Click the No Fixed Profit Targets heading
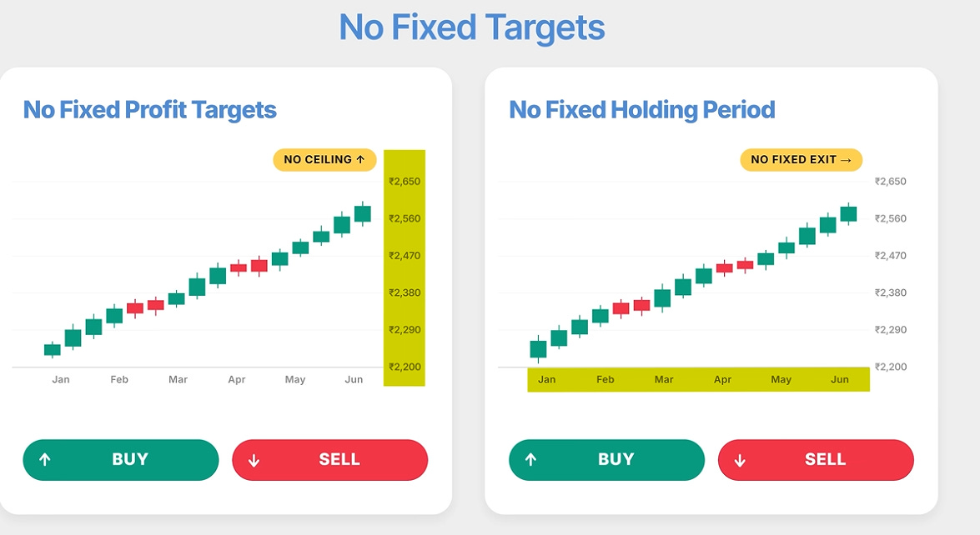 click(150, 110)
